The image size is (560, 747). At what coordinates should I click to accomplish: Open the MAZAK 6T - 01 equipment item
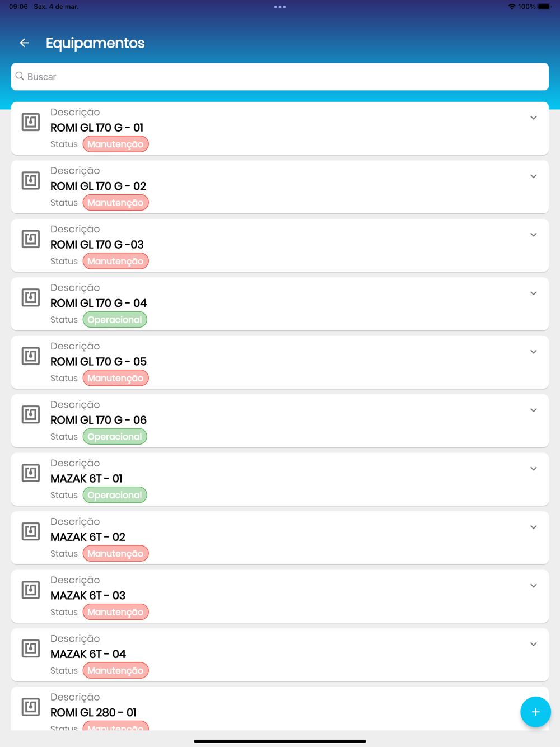point(280,479)
